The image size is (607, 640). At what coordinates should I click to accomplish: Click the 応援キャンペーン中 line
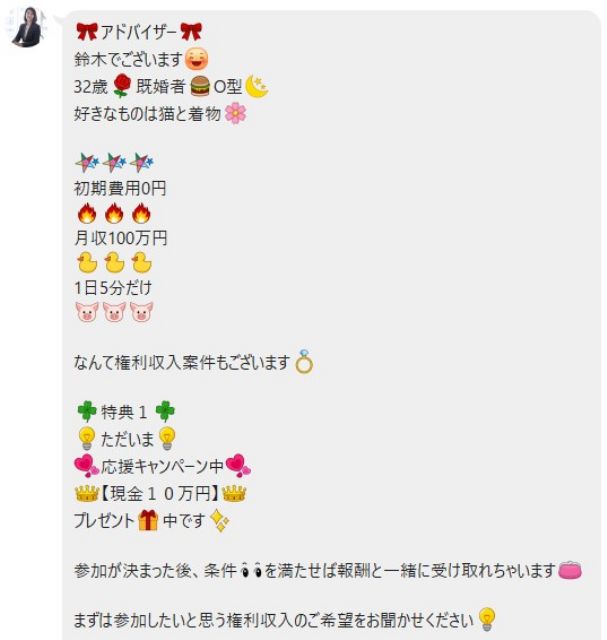pyautogui.click(x=162, y=466)
